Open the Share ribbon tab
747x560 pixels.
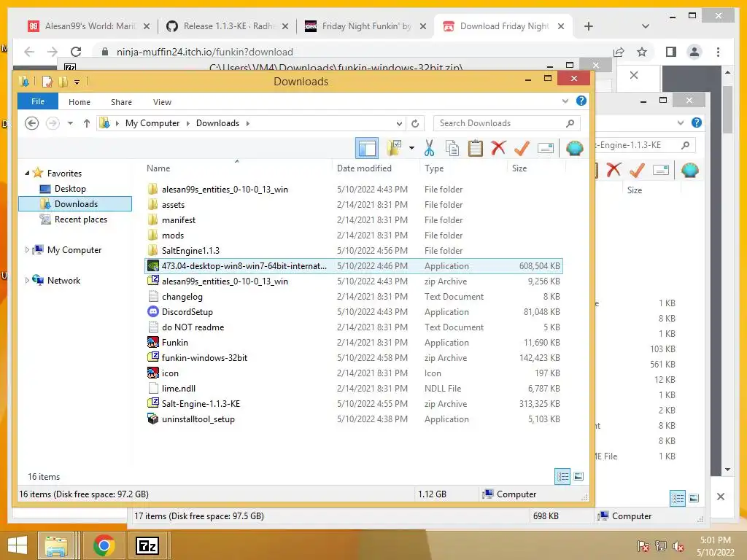(121, 102)
